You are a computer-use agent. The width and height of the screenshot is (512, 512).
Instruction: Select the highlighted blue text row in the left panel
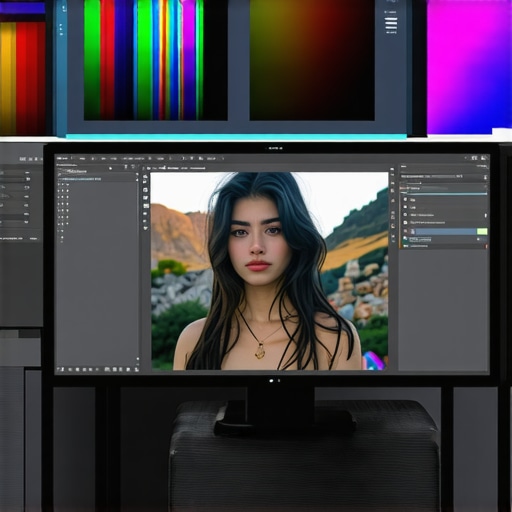point(80,179)
